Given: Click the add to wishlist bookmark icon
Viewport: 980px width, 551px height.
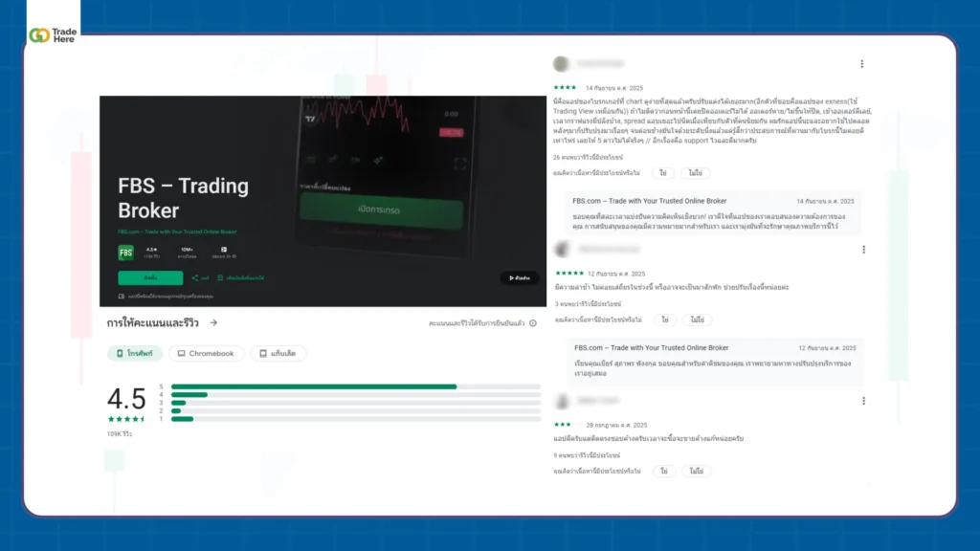Looking at the screenshot, I should coord(220,278).
